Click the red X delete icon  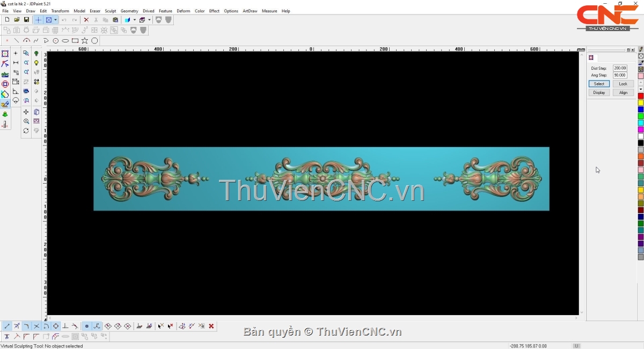[x=86, y=20]
